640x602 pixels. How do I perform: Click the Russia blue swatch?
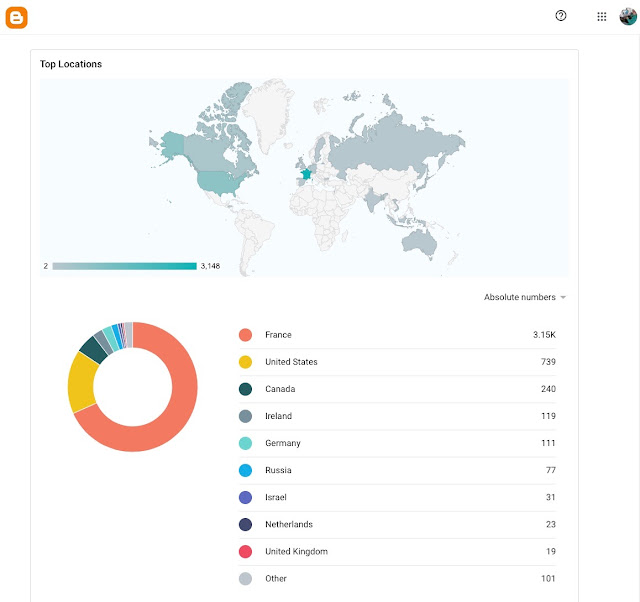(245, 470)
